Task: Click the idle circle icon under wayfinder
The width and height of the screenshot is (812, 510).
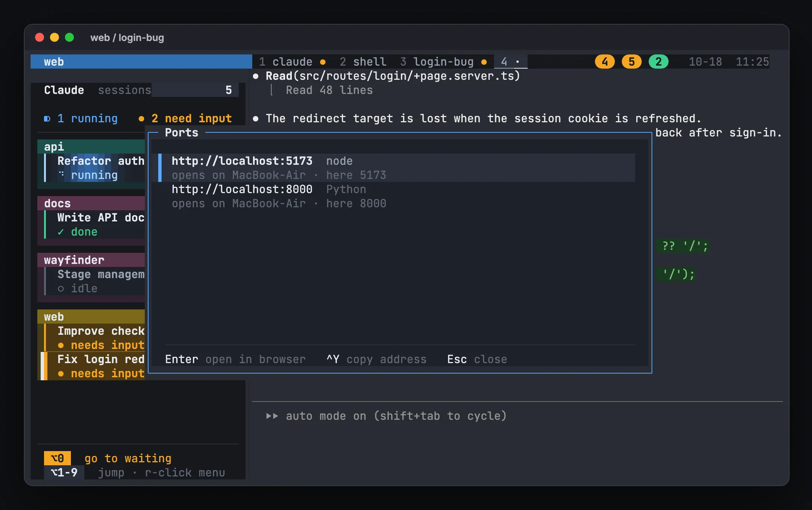Action: click(61, 289)
